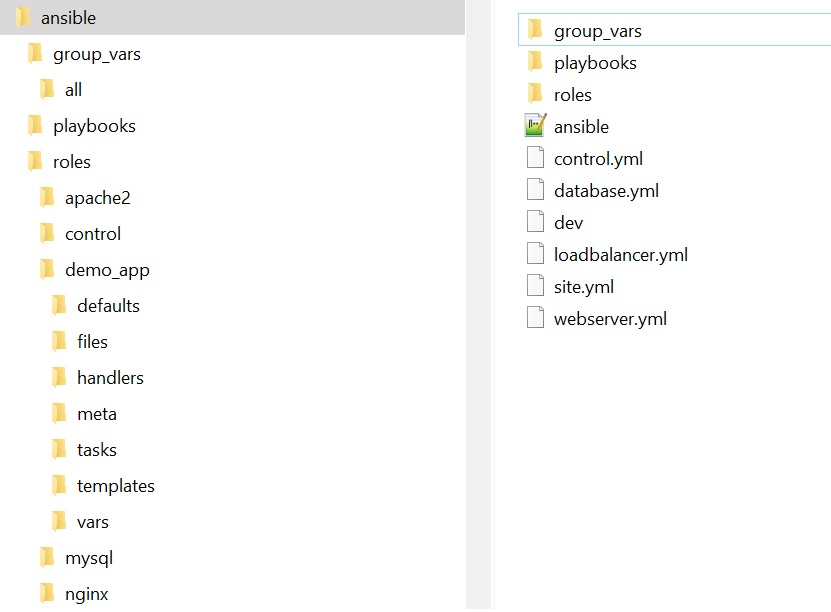This screenshot has height=612, width=831.
Task: Open the roles folder in the file list
Action: point(572,95)
